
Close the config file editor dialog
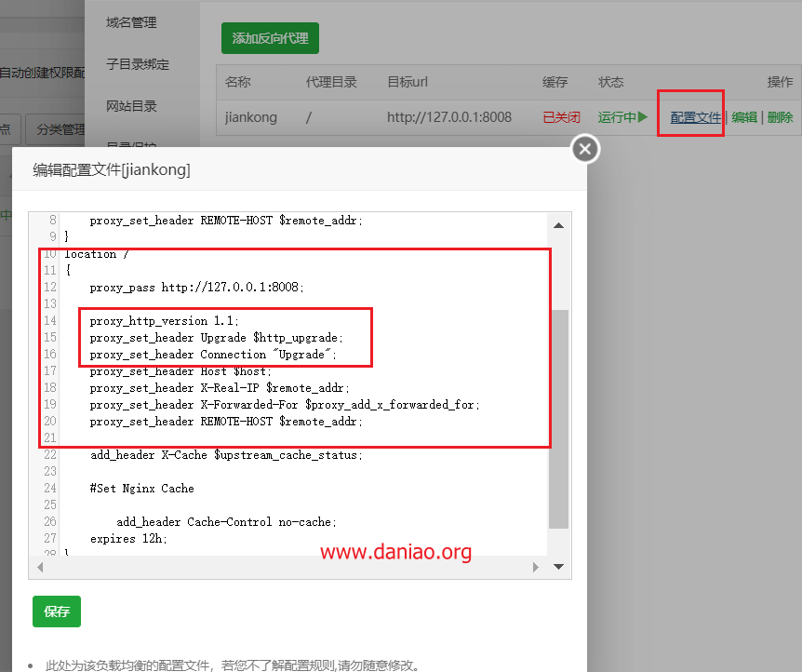584,148
